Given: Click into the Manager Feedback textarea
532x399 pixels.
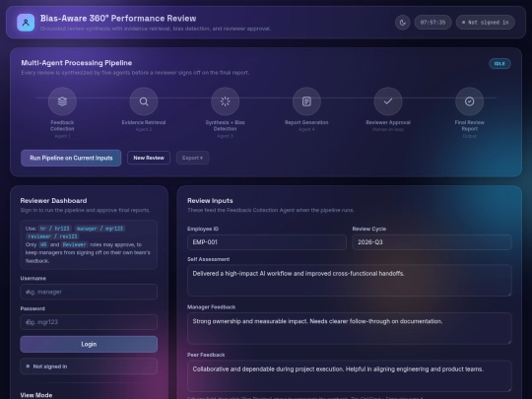Looking at the screenshot, I should (x=350, y=328).
